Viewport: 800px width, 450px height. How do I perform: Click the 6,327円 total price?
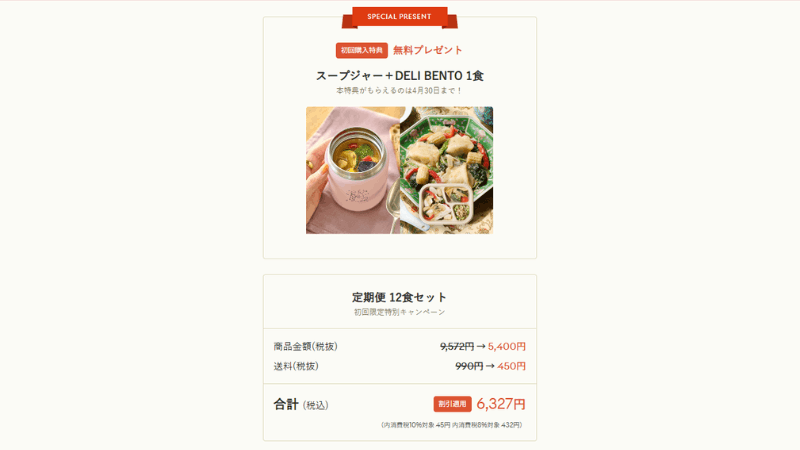click(501, 404)
